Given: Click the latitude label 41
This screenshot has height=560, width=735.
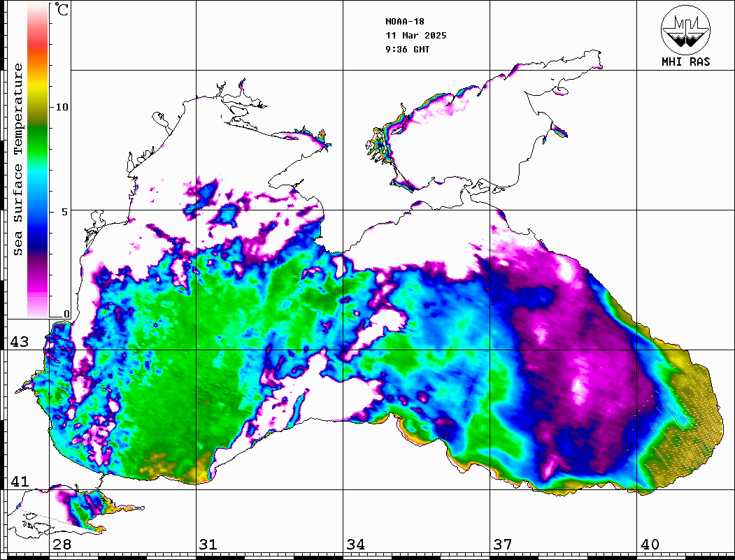Looking at the screenshot, I should point(20,481).
